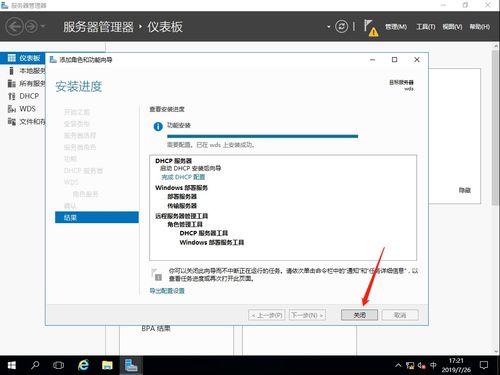Expand the breadcrumb dropdown beside refresh
Image resolution: width=500 pixels, height=375 pixels.
click(x=328, y=27)
